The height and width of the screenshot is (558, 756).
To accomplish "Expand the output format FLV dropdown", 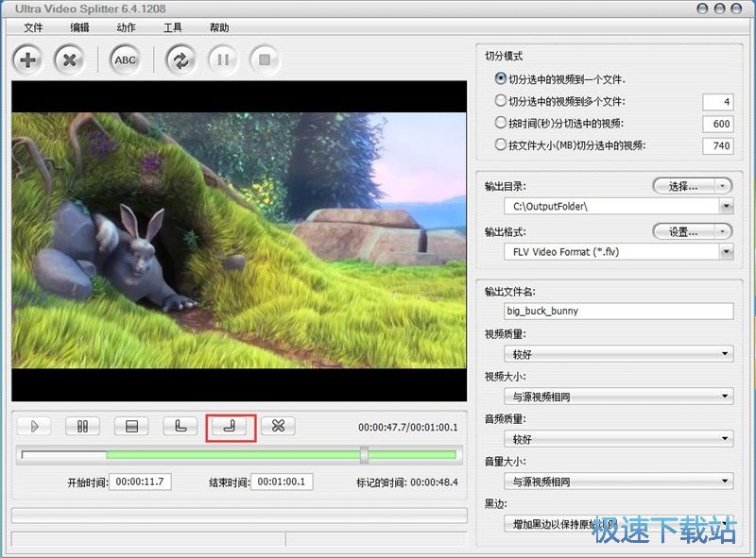I will pyautogui.click(x=726, y=252).
